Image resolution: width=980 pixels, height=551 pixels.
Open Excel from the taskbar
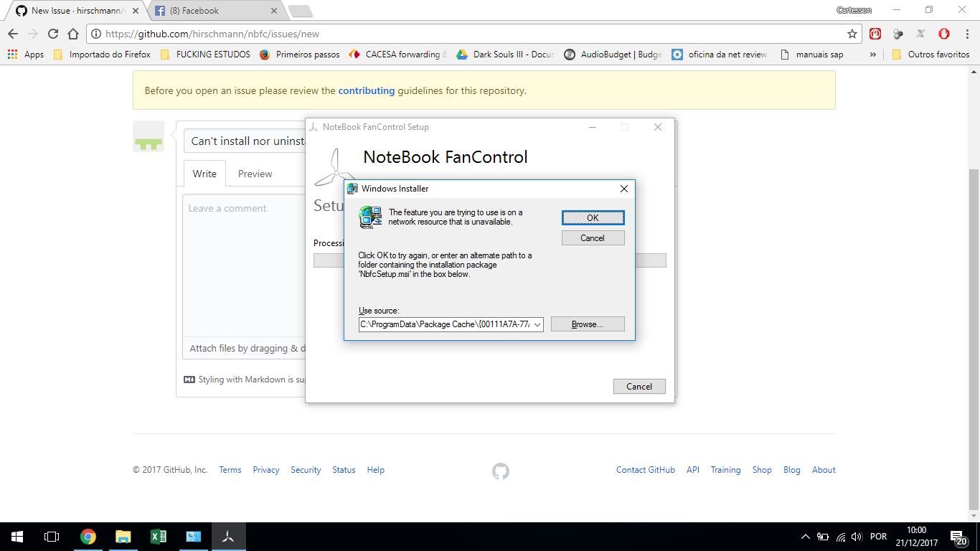158,536
